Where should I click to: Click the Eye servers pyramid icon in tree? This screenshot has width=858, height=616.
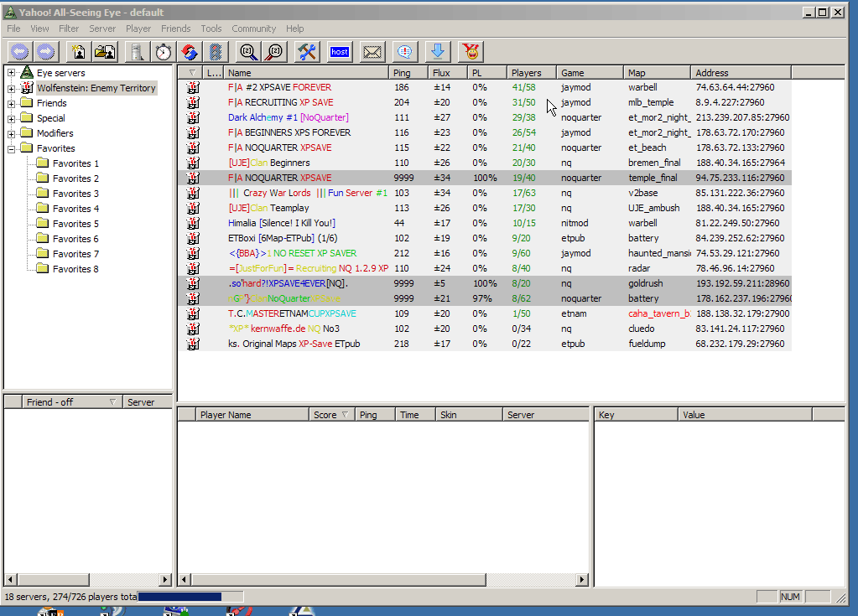27,73
